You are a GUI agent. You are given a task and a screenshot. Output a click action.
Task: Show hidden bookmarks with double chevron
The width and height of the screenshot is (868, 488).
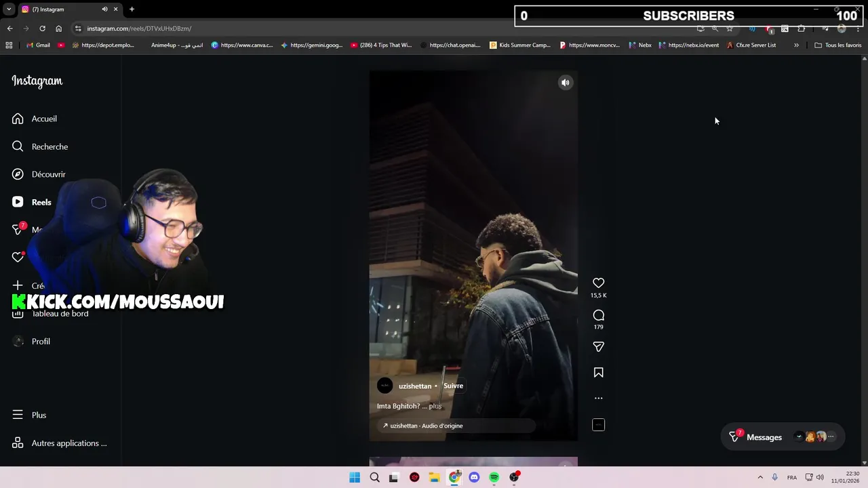pos(796,45)
